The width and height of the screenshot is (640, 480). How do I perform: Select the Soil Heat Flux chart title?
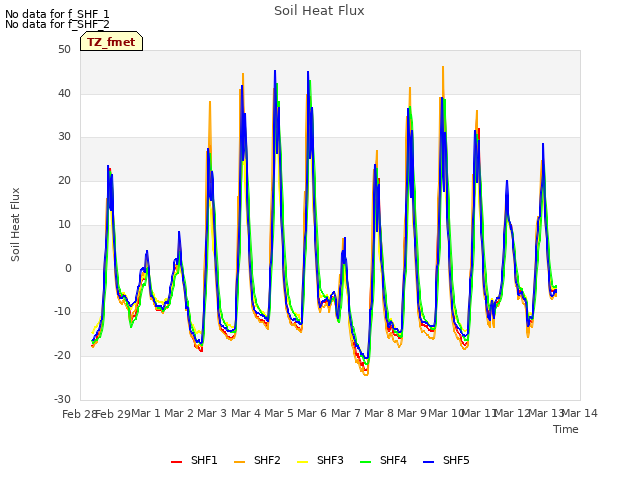319,11
